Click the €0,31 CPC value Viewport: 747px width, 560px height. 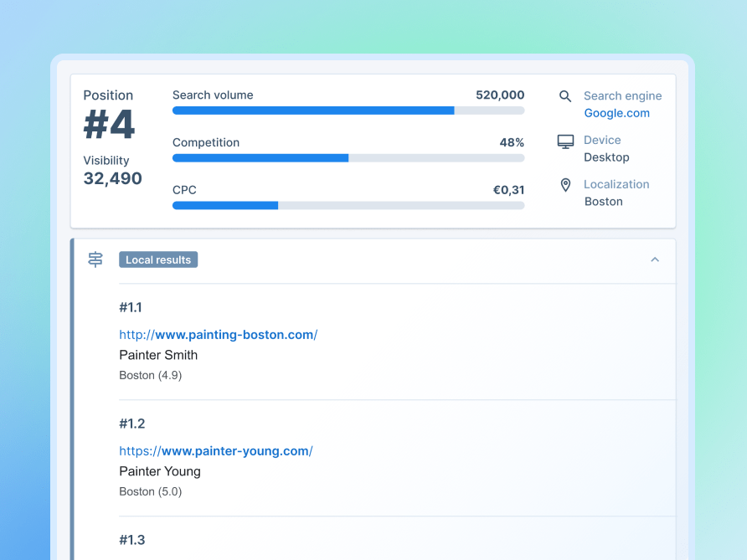(x=510, y=190)
